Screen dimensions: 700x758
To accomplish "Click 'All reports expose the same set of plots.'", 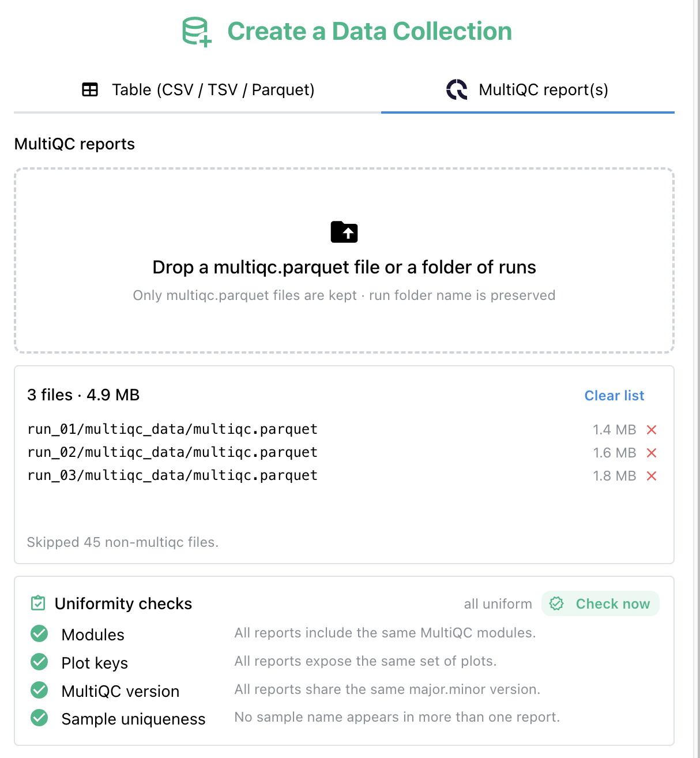I will click(x=366, y=661).
